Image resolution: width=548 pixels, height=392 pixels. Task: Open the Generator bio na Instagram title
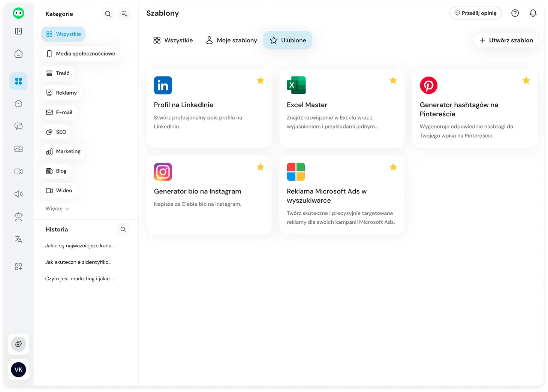pyautogui.click(x=198, y=191)
